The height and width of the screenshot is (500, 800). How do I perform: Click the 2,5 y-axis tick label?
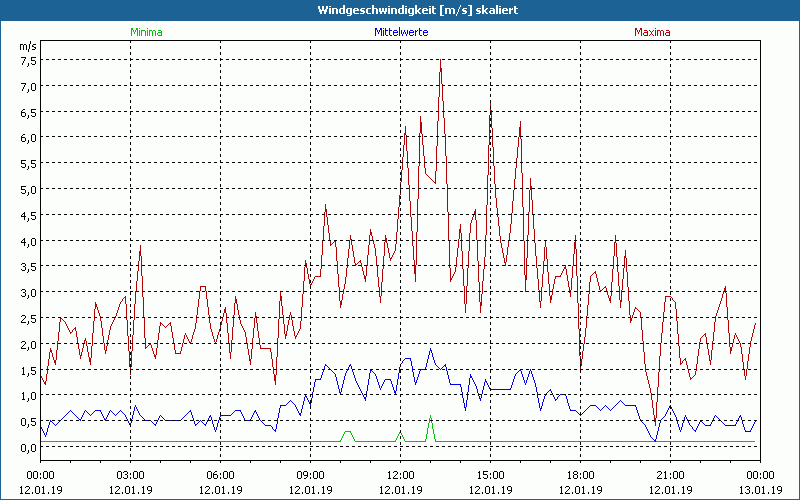[28, 318]
